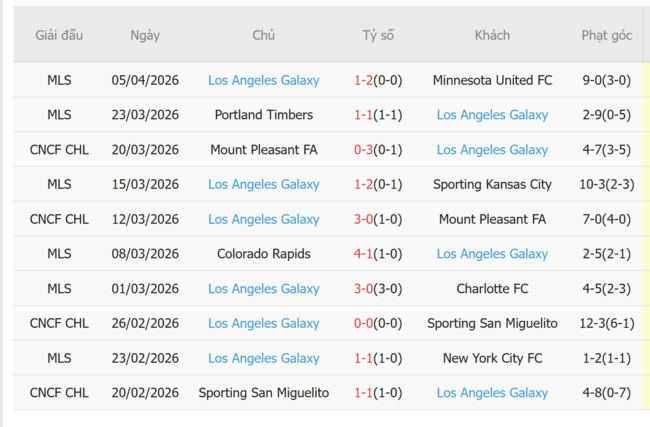Click the 4-1(1-0) score result
The height and width of the screenshot is (427, 650).
pos(378,254)
